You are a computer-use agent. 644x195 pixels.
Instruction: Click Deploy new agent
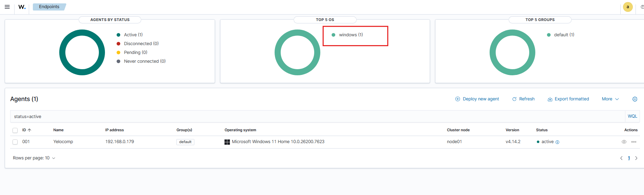477,99
